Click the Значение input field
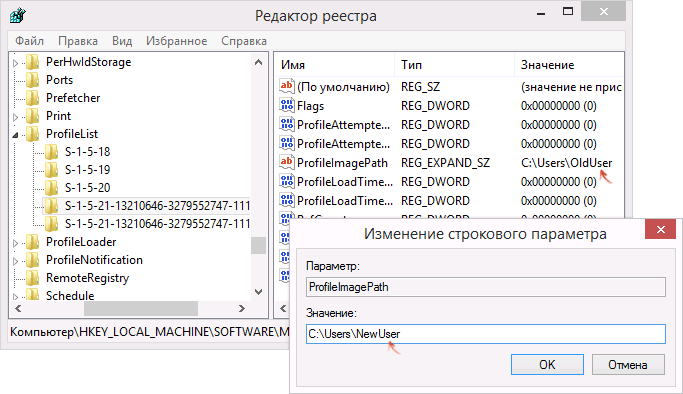 (x=486, y=334)
